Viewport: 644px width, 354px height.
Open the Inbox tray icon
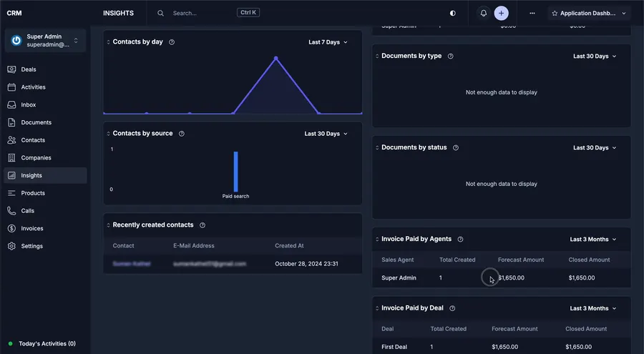coord(11,104)
